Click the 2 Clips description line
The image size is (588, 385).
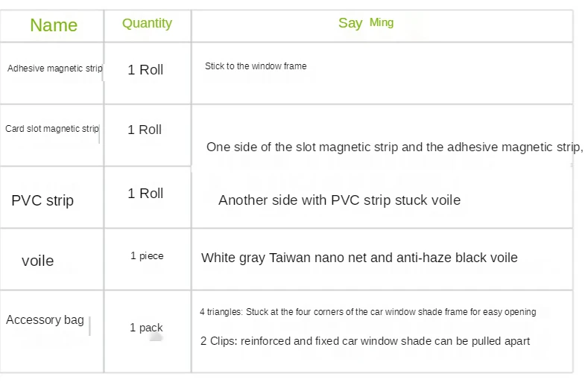pos(365,341)
